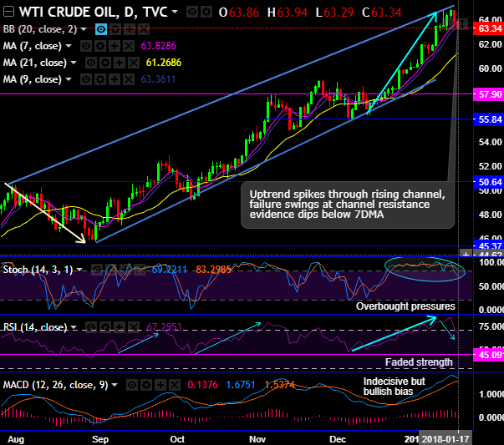Open Bollinger Bands settings gear
This screenshot has width=504, height=445.
coord(115,29)
